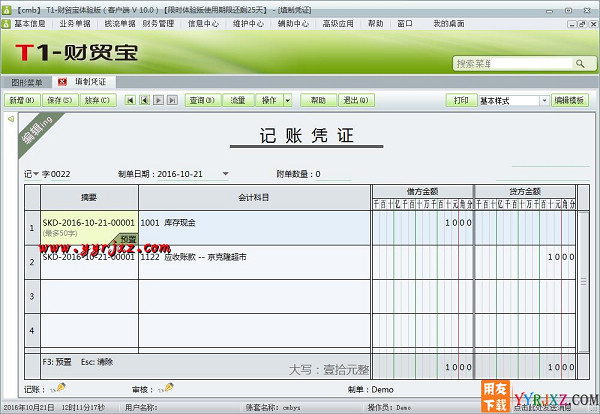Open the 钱流单据 menu
The height and width of the screenshot is (414, 600).
click(x=120, y=24)
